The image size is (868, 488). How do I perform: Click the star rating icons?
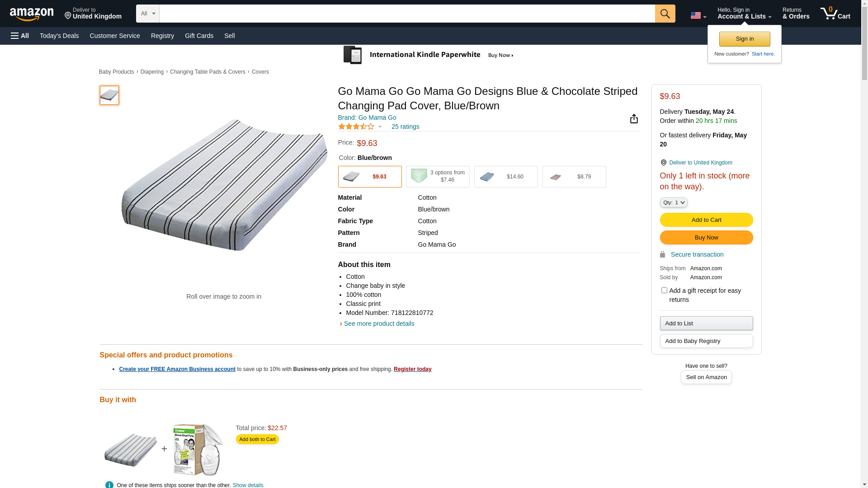pos(356,127)
